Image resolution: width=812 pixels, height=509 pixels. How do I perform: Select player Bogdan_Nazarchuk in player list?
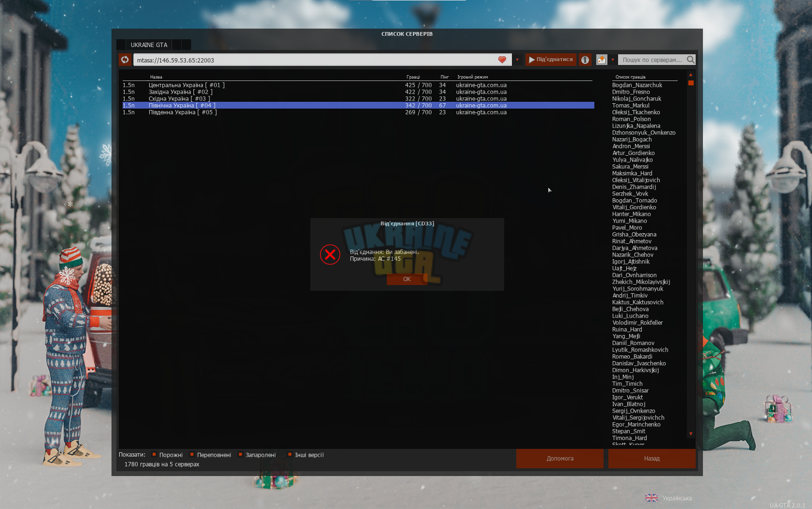click(x=637, y=85)
